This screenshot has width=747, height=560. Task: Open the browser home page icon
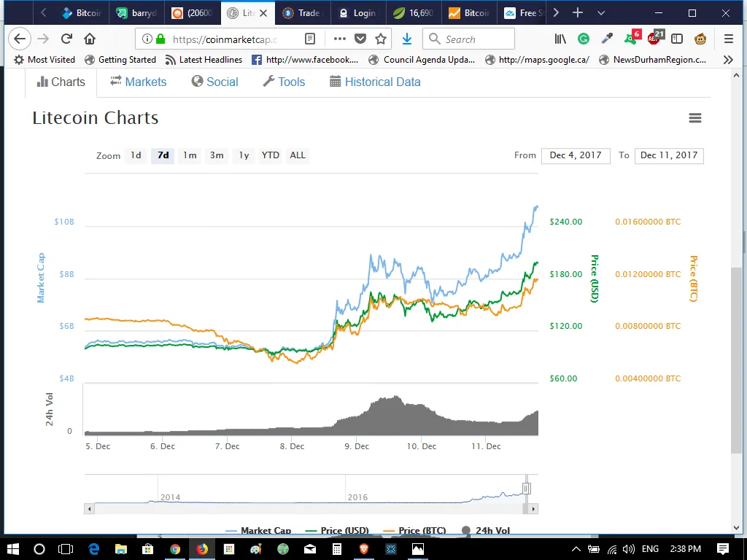(90, 39)
